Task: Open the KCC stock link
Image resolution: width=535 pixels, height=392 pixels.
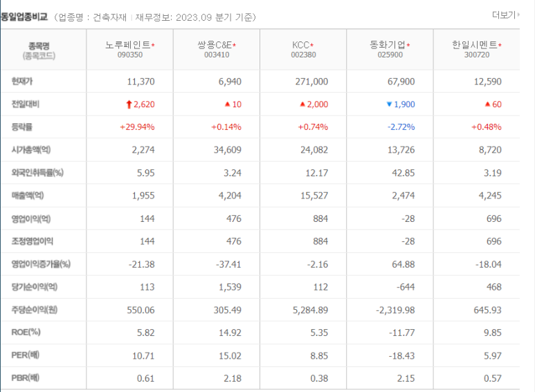Action: tap(300, 45)
